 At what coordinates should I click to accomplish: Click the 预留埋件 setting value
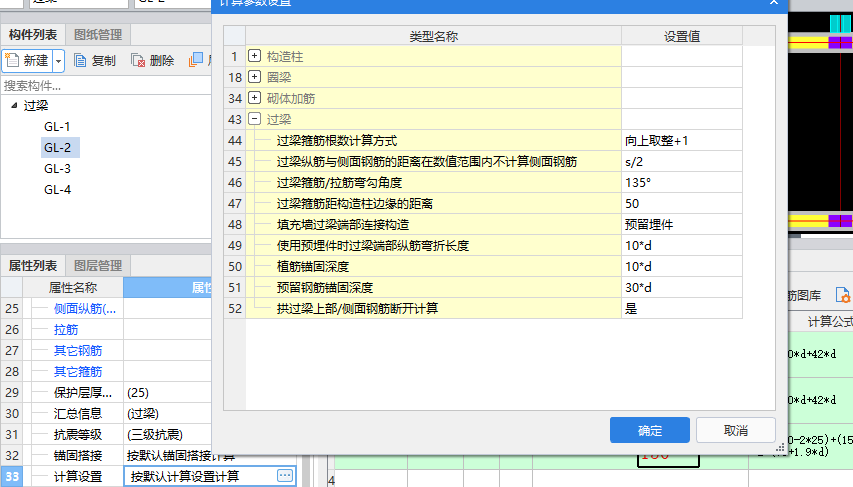[682, 224]
